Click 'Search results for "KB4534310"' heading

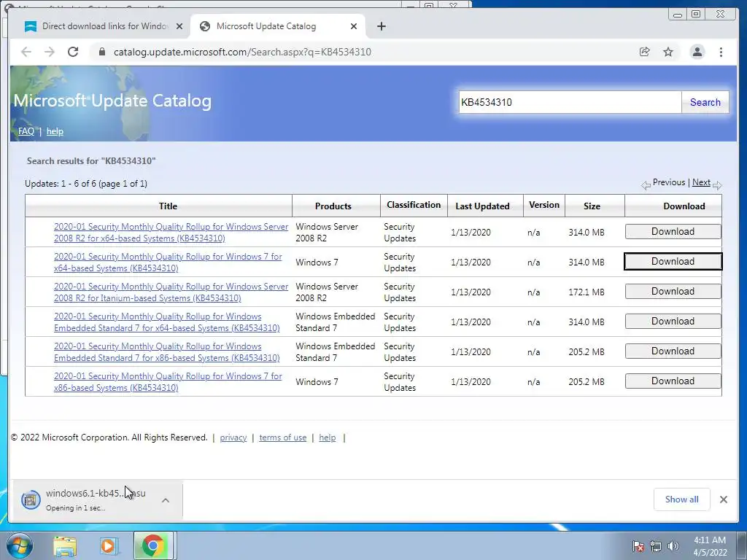[x=91, y=161]
